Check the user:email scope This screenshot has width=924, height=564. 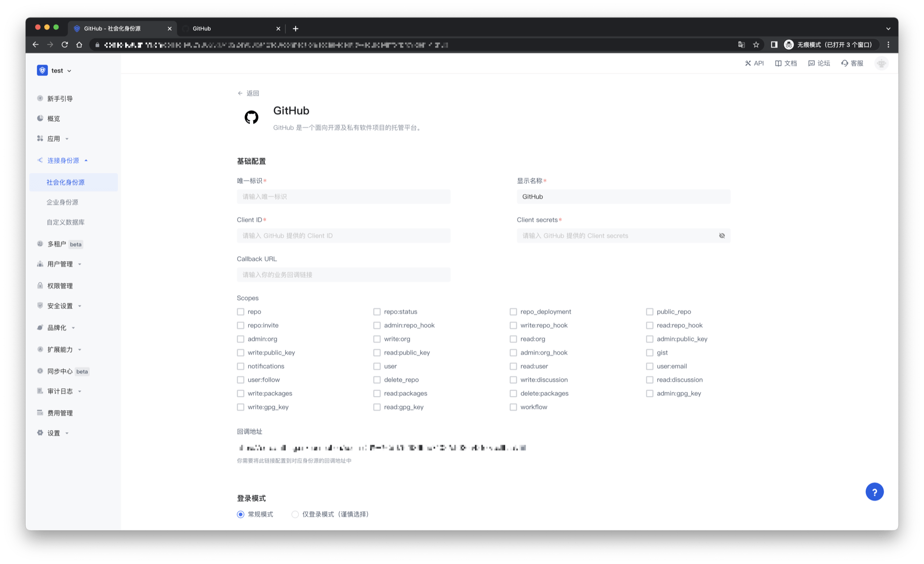tap(650, 366)
